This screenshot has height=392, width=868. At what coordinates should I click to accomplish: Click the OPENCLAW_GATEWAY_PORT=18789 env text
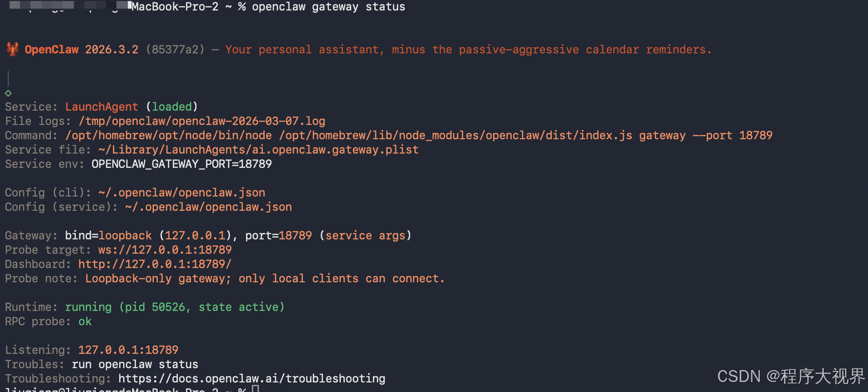[182, 164]
